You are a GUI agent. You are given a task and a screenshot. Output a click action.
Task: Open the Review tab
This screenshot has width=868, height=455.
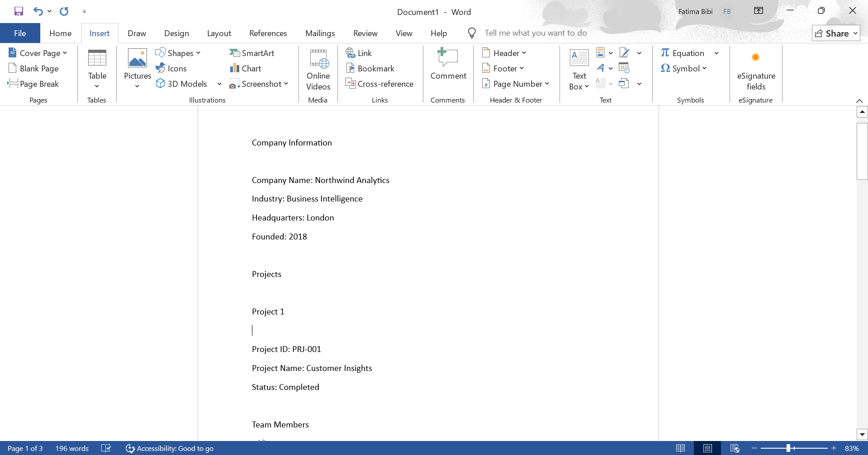pos(365,33)
